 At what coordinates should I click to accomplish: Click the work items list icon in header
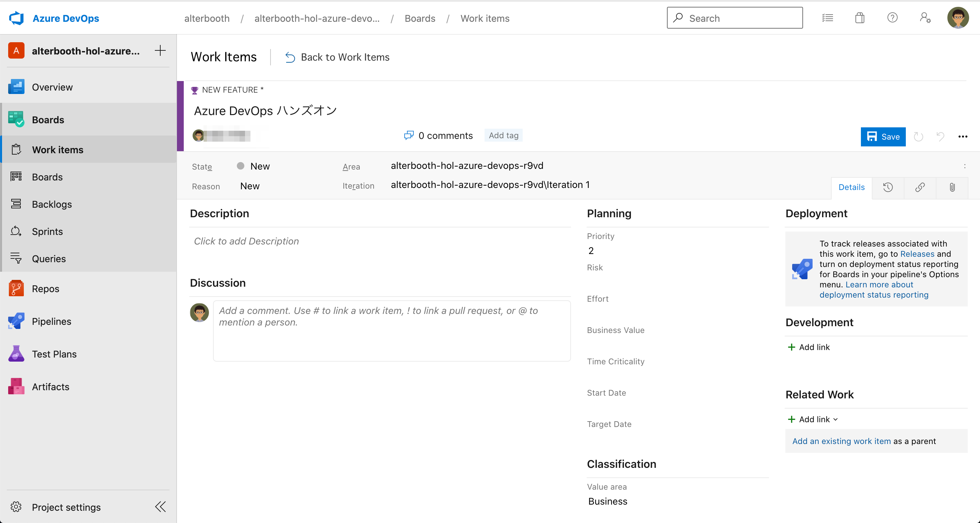[x=828, y=18]
